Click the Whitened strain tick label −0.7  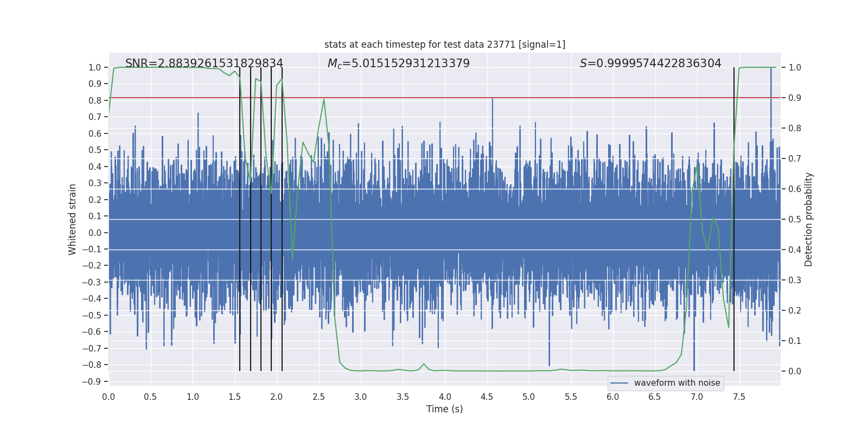pyautogui.click(x=92, y=348)
